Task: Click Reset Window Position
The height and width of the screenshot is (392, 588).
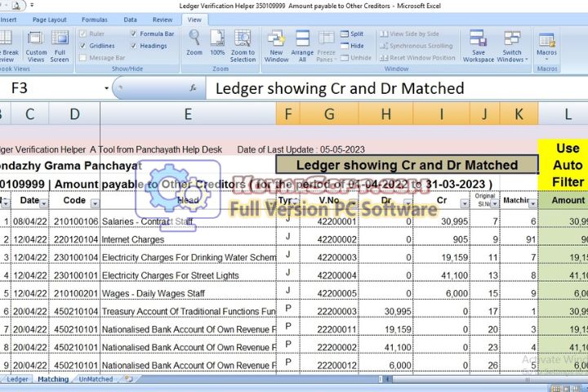Action: click(x=417, y=58)
